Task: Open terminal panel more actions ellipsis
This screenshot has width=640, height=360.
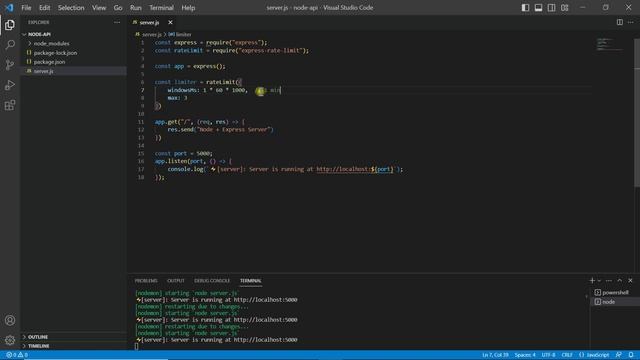Action: [609, 280]
